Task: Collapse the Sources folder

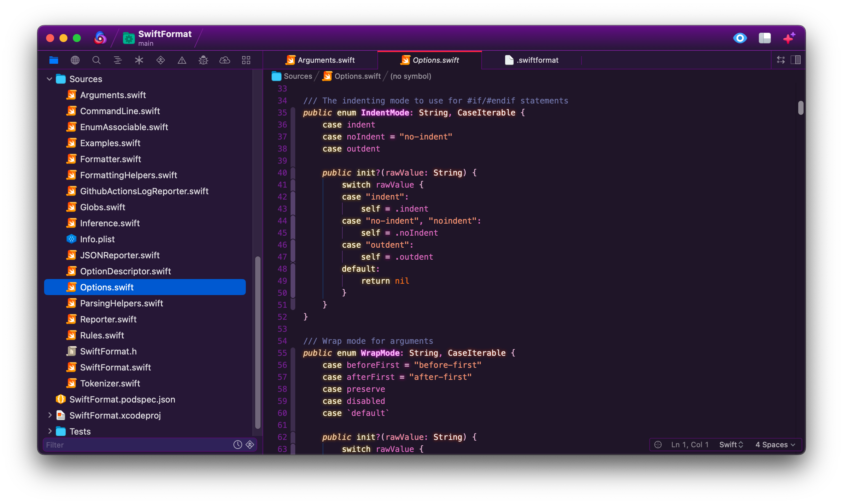Action: tap(49, 79)
